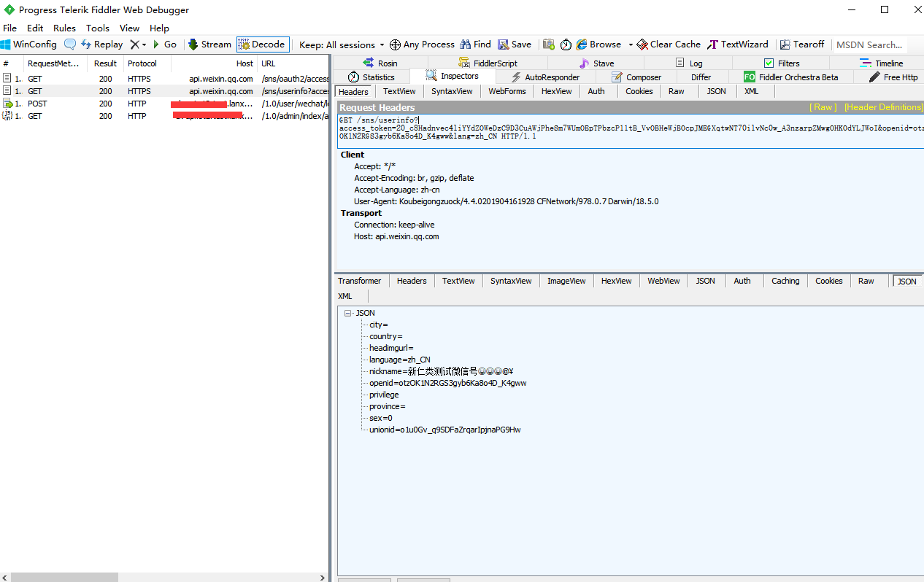Select the /sns/oauth2/access session row
This screenshot has height=582, width=924.
165,79
